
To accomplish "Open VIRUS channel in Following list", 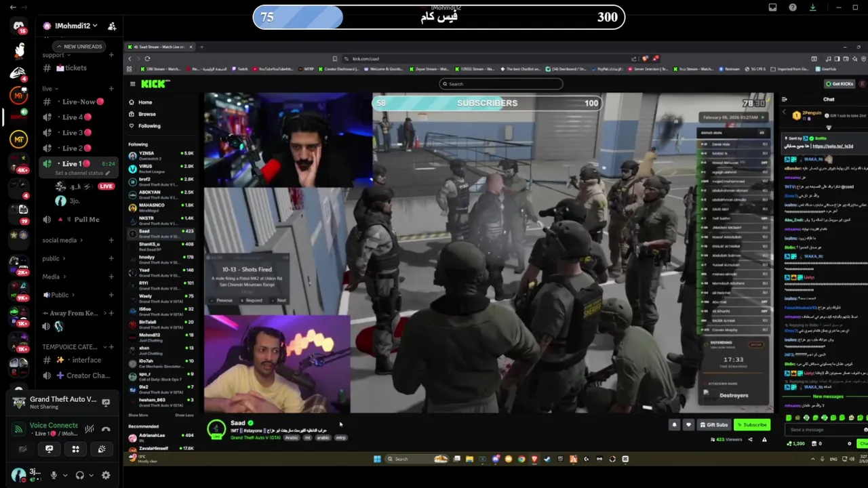I will (161, 168).
